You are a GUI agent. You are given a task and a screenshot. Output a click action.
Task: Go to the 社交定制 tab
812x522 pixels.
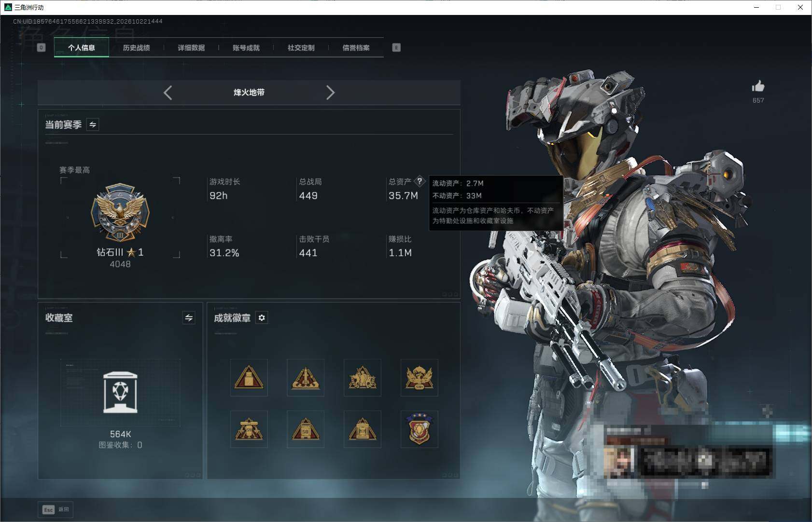point(301,47)
